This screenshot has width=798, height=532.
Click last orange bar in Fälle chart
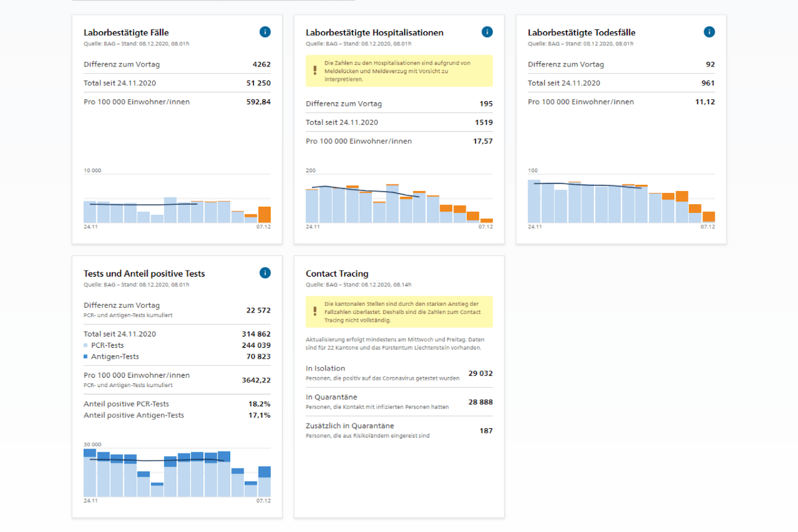[264, 215]
